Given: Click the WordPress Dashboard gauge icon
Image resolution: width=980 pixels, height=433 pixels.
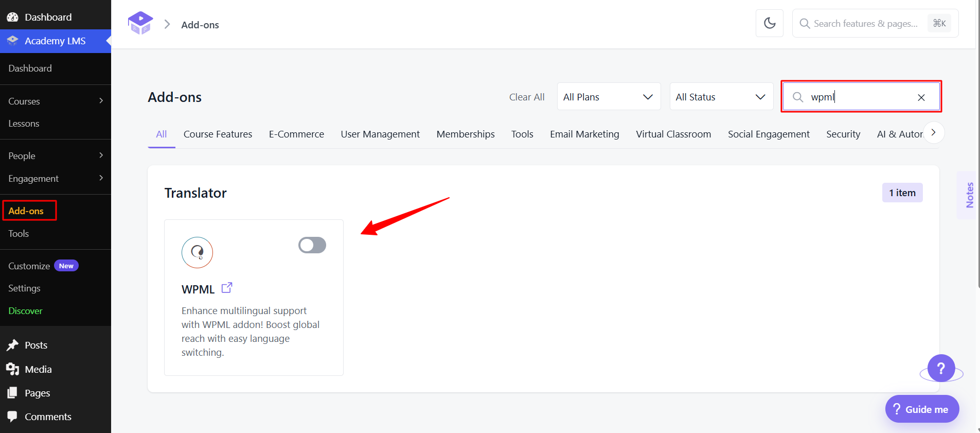Looking at the screenshot, I should pyautogui.click(x=12, y=17).
